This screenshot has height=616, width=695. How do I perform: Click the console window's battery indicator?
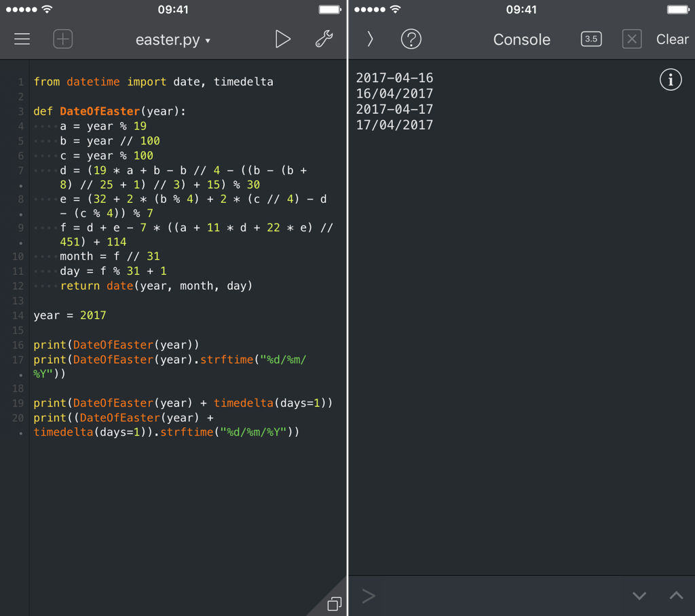678,9
